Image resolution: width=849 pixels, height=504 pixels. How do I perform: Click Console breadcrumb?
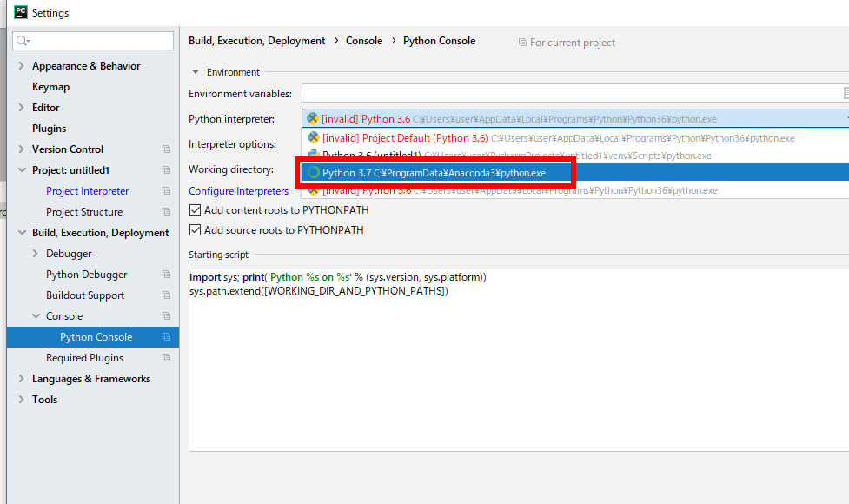tap(364, 41)
